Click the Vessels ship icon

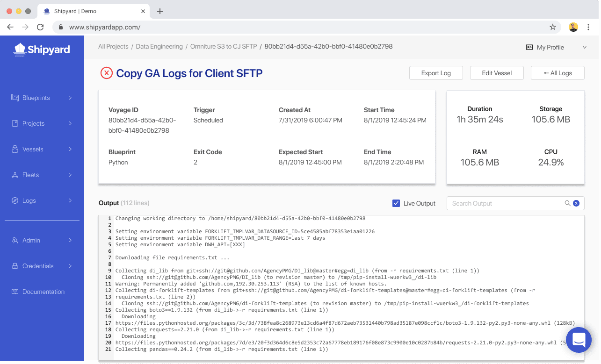coord(14,149)
